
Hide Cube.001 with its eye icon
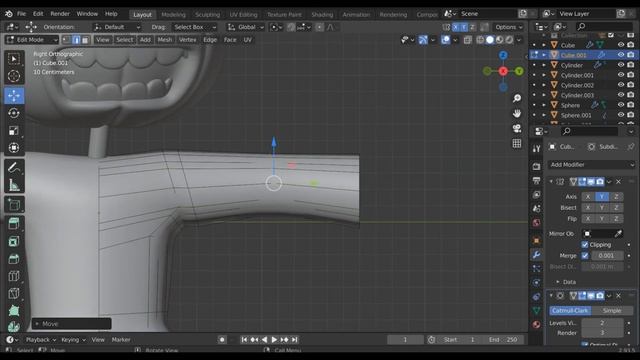[x=621, y=55]
